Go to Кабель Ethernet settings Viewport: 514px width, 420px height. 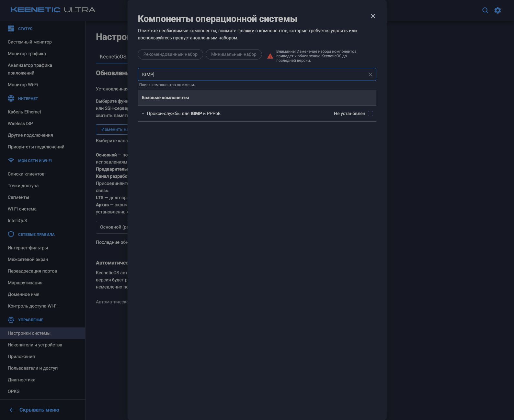[x=25, y=112]
